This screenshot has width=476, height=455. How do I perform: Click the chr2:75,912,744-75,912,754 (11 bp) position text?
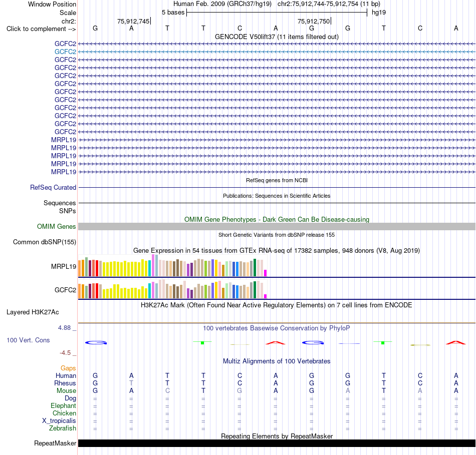329,4
